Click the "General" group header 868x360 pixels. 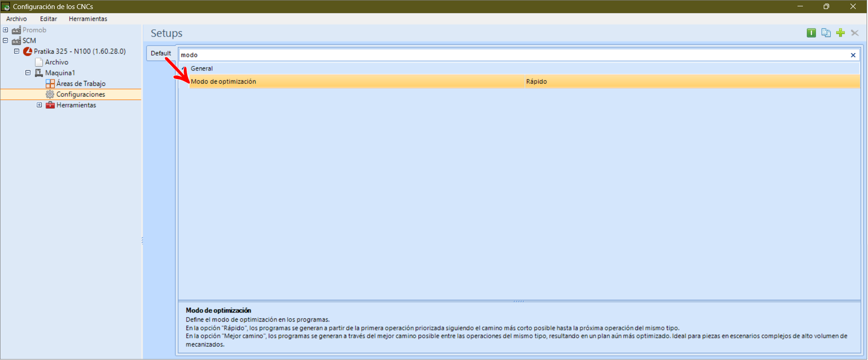(x=520, y=69)
